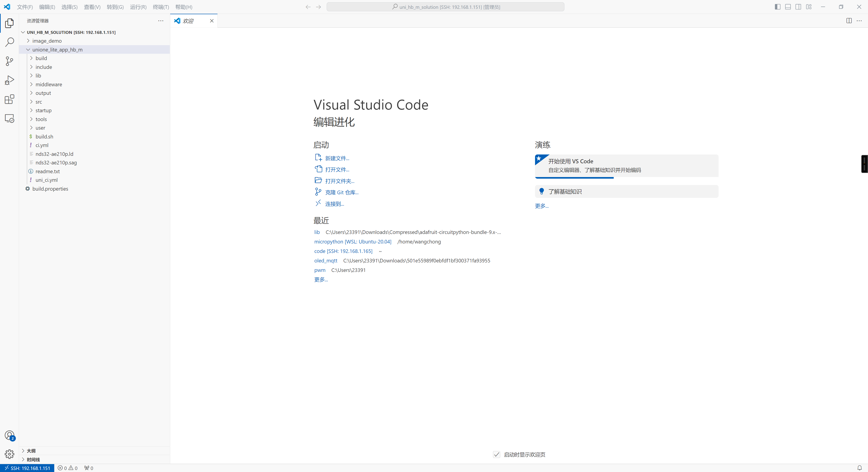868x472 pixels.
Task: Open the customize layout icon
Action: click(x=809, y=7)
